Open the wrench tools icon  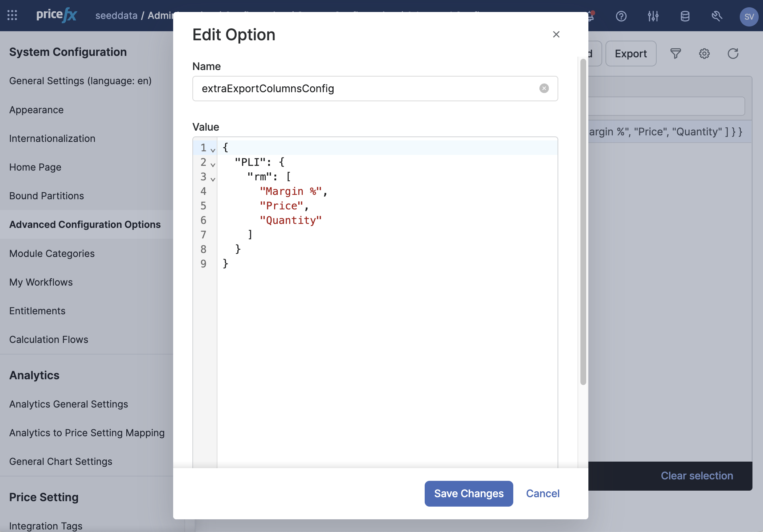[x=717, y=16]
